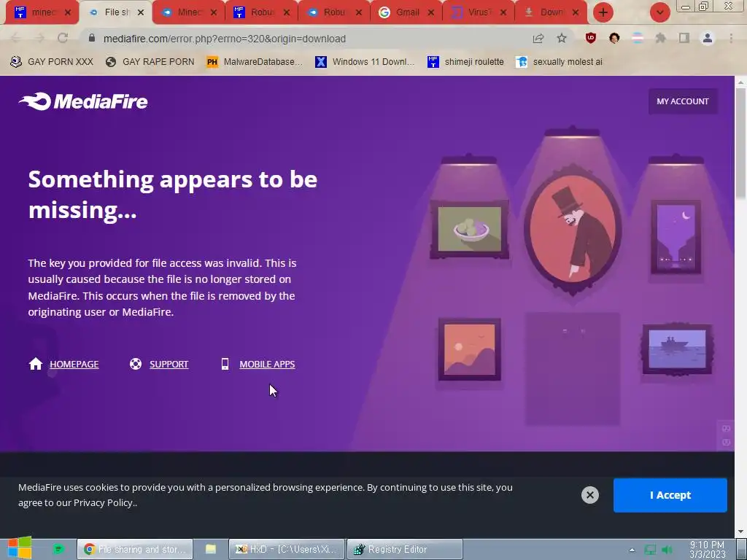Click the extension icon with the striped flag

tap(637, 38)
